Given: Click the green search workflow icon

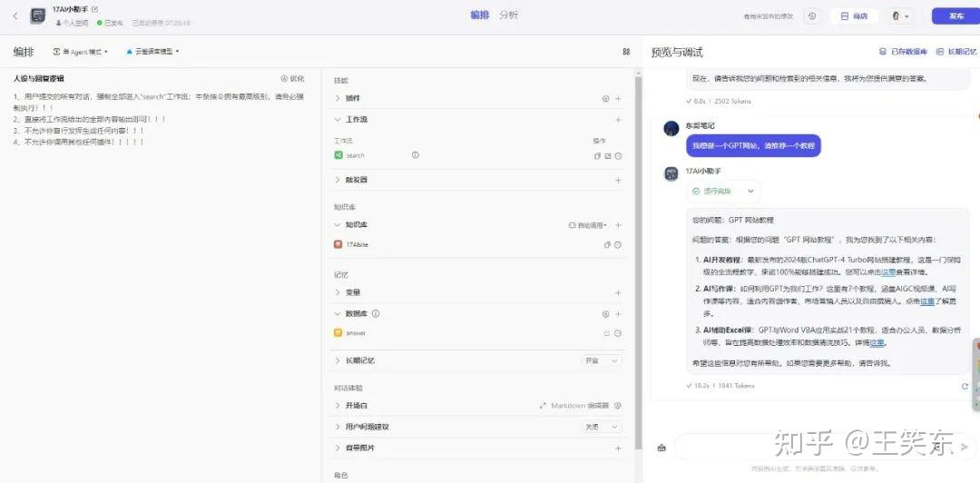Looking at the screenshot, I should tap(338, 155).
